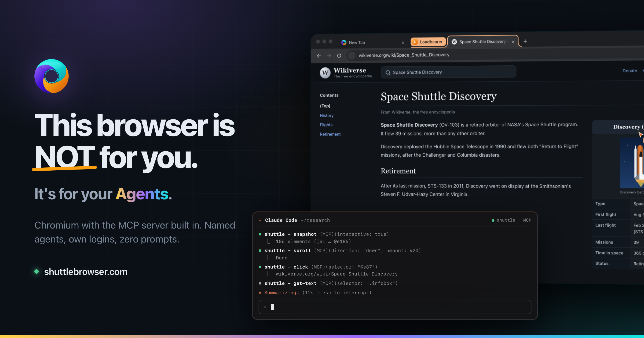
Task: Switch to the New Tab tab
Action: point(372,42)
